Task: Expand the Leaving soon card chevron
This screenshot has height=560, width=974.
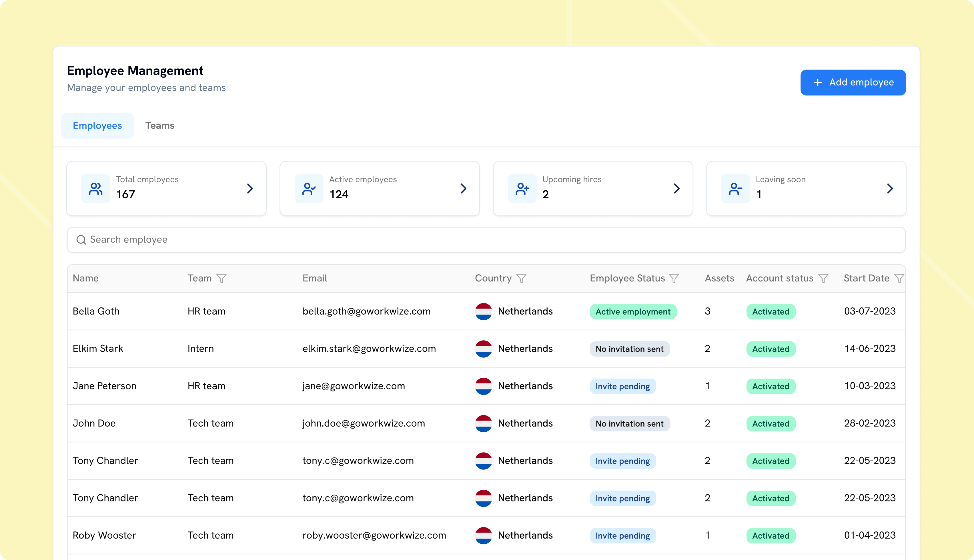Action: click(x=890, y=189)
